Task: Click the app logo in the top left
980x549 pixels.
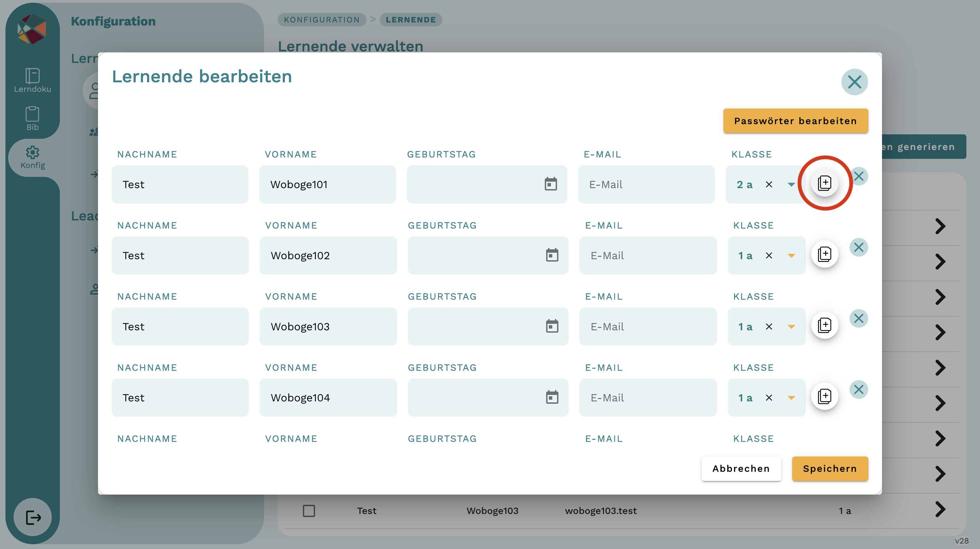Action: 32,30
